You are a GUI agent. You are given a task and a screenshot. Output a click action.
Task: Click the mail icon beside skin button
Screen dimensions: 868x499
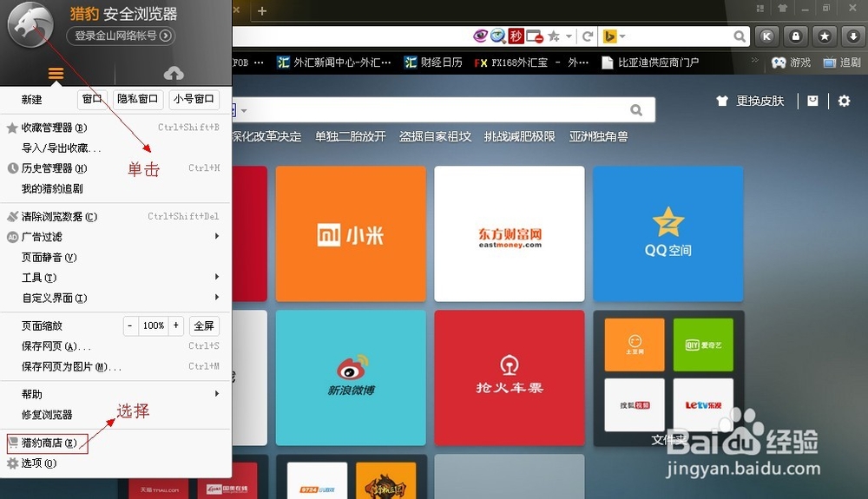tap(812, 101)
